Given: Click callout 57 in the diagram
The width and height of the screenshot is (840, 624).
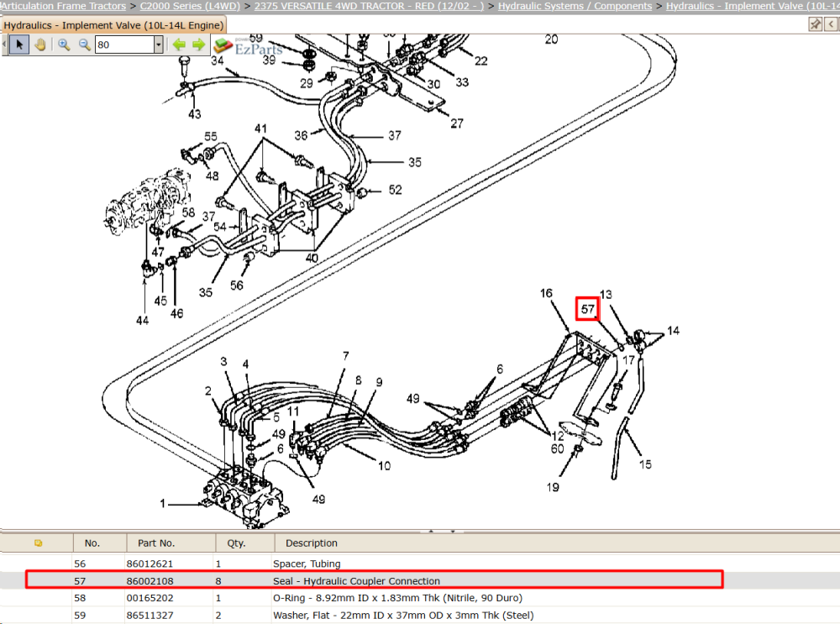Looking at the screenshot, I should 588,309.
